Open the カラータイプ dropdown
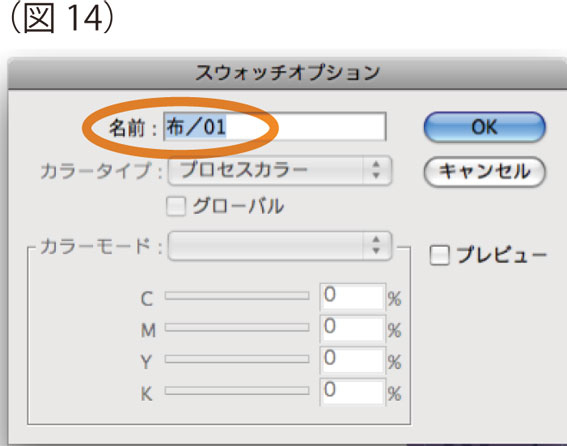Viewport: 567px width, 446px height. point(280,170)
